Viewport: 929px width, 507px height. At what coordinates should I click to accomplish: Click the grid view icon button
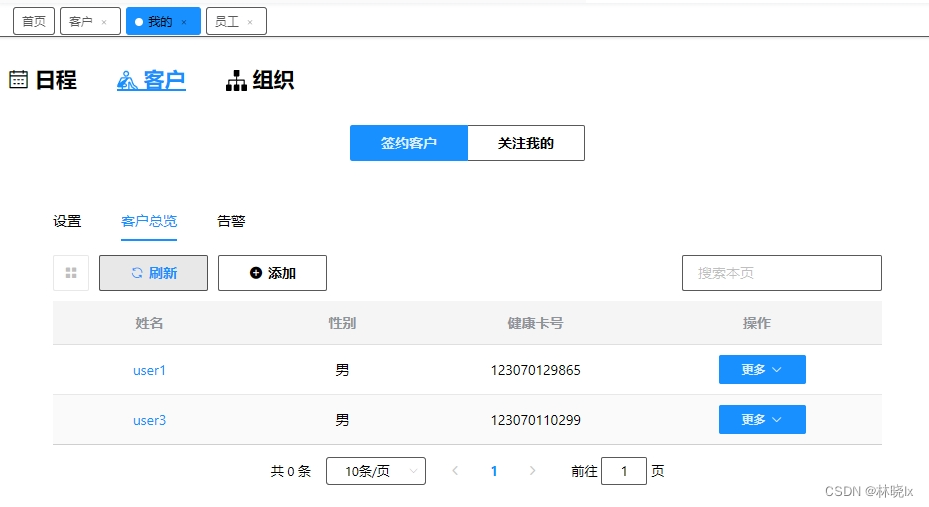pyautogui.click(x=71, y=273)
